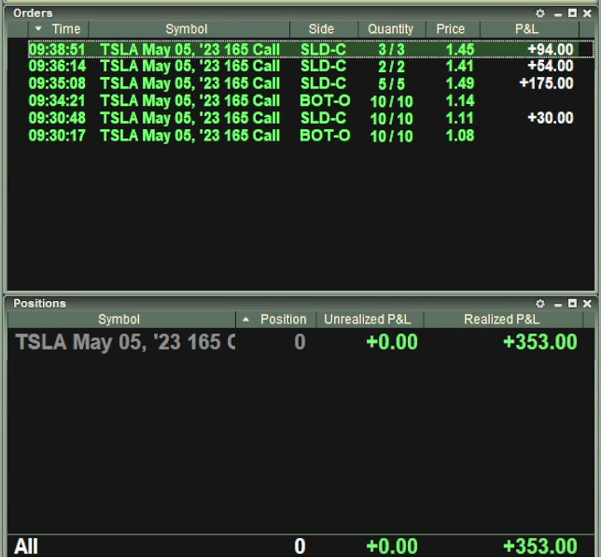This screenshot has width=601, height=557.
Task: Click price 1.14 in Orders
Action: 460,101
